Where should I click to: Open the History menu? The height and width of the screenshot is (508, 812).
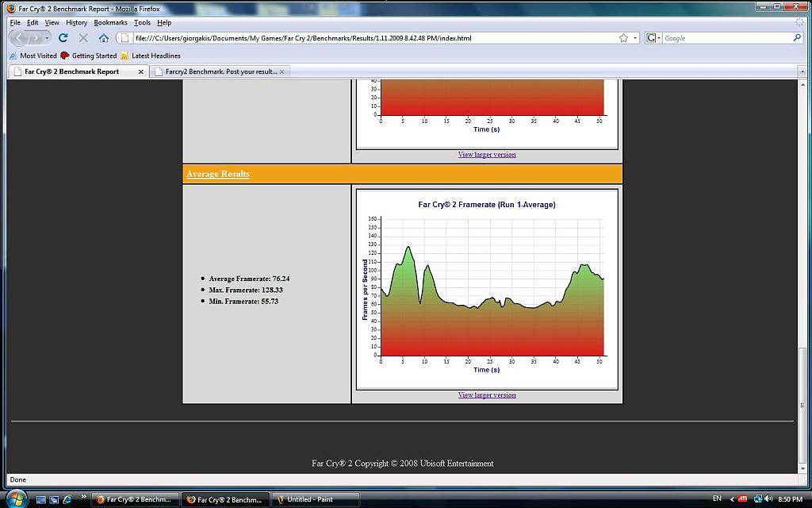tap(76, 23)
